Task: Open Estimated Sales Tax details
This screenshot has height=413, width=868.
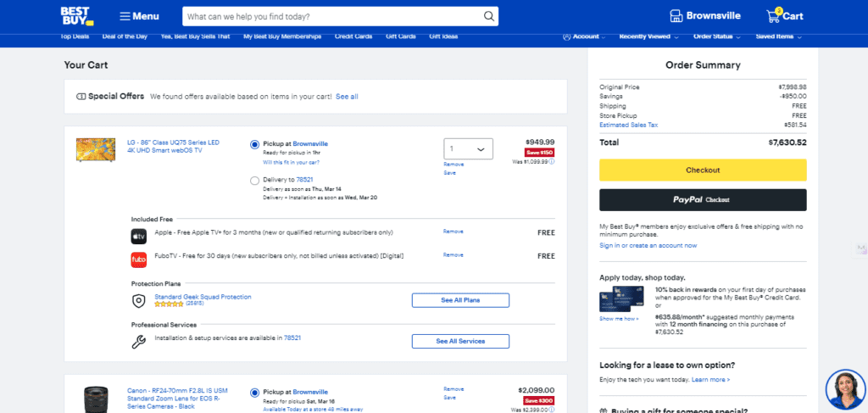Action: [x=628, y=126]
